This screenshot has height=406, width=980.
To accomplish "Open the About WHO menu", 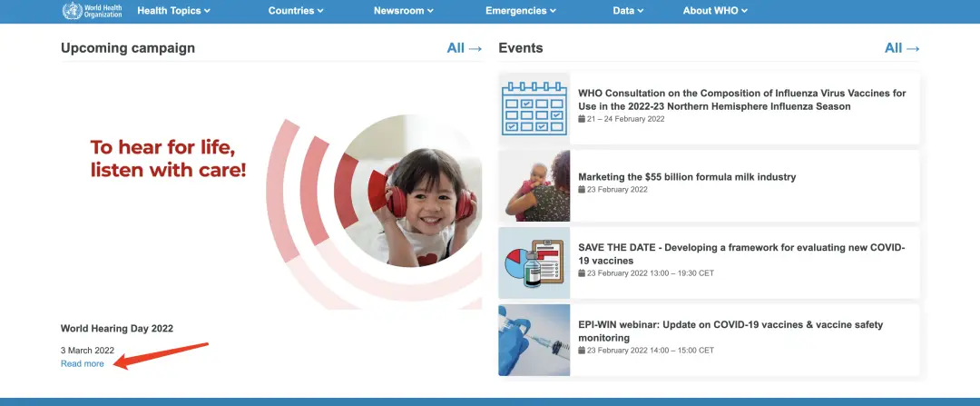I will pos(715,11).
